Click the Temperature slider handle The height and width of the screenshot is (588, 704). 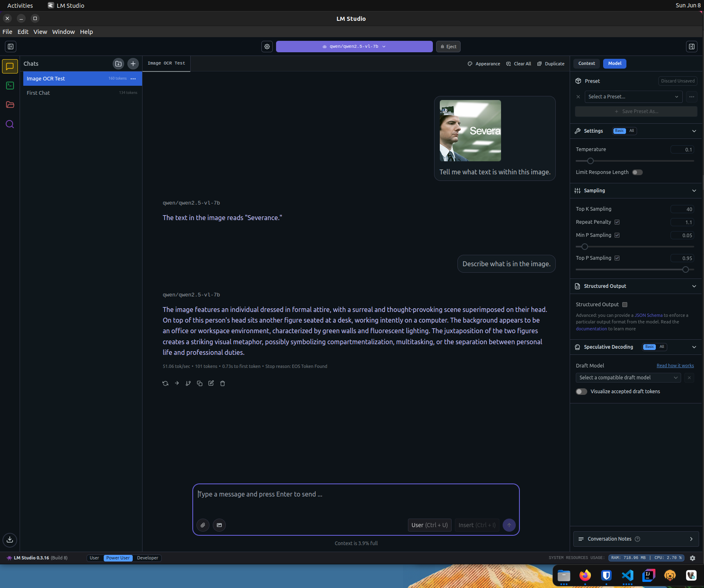click(590, 161)
